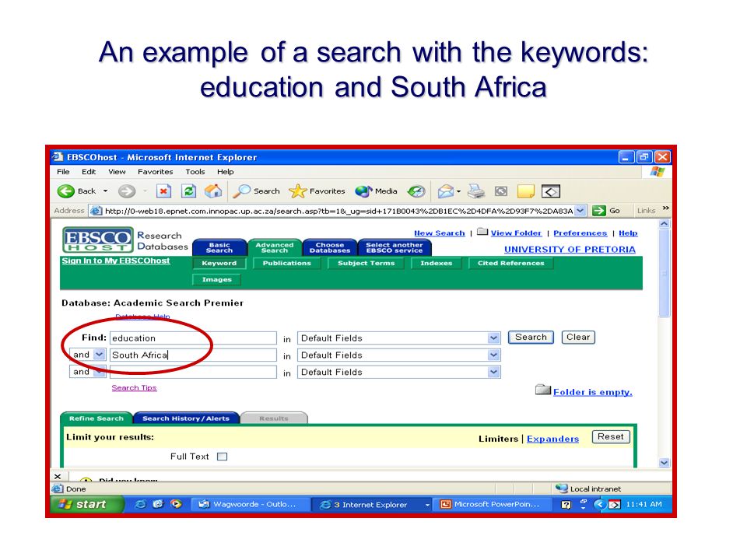Select the Refine Search tab

click(96, 418)
